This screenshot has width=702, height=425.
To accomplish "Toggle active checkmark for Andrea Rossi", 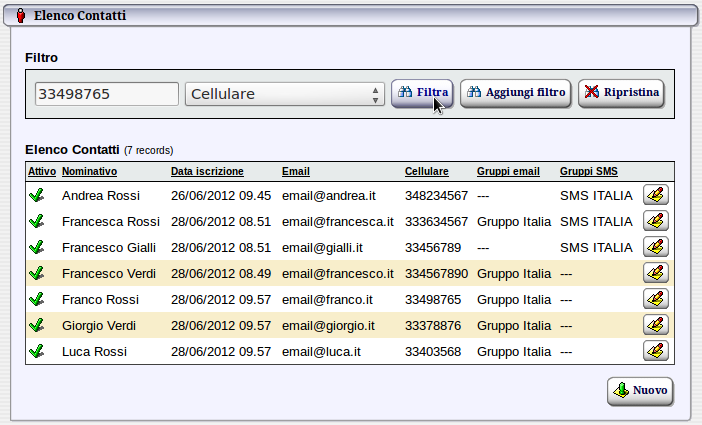I will (37, 196).
